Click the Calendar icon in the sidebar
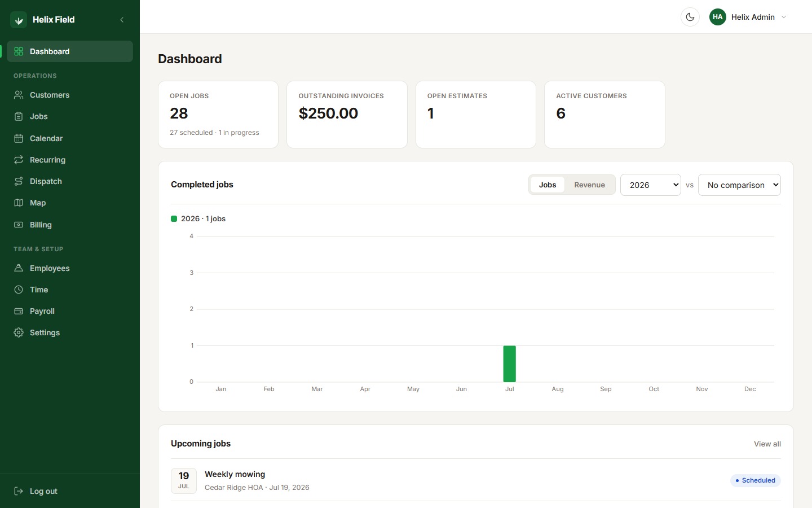812x508 pixels. tap(19, 138)
